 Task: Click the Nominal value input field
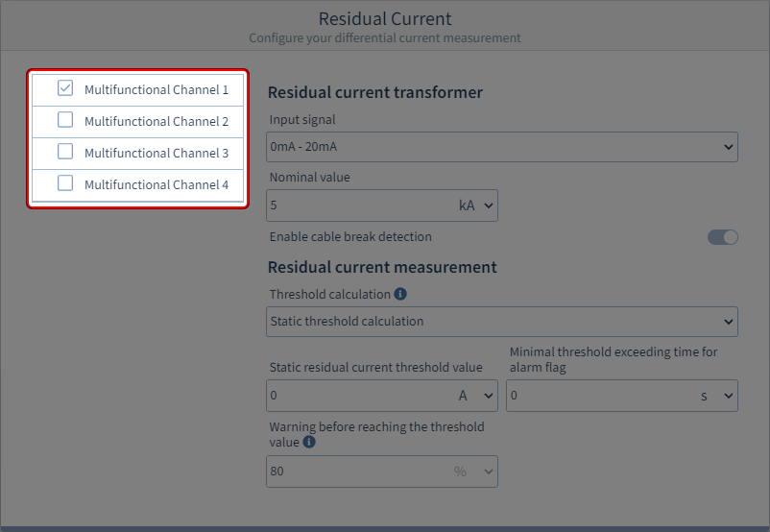(355, 206)
